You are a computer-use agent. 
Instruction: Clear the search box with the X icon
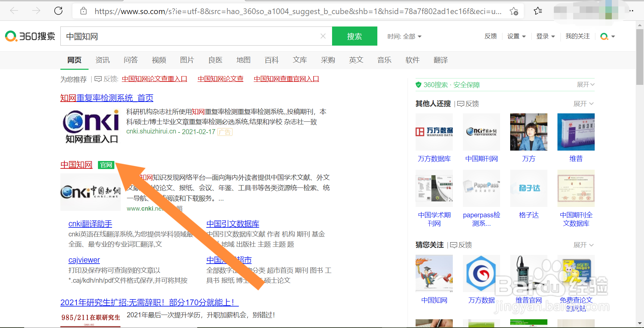point(323,36)
